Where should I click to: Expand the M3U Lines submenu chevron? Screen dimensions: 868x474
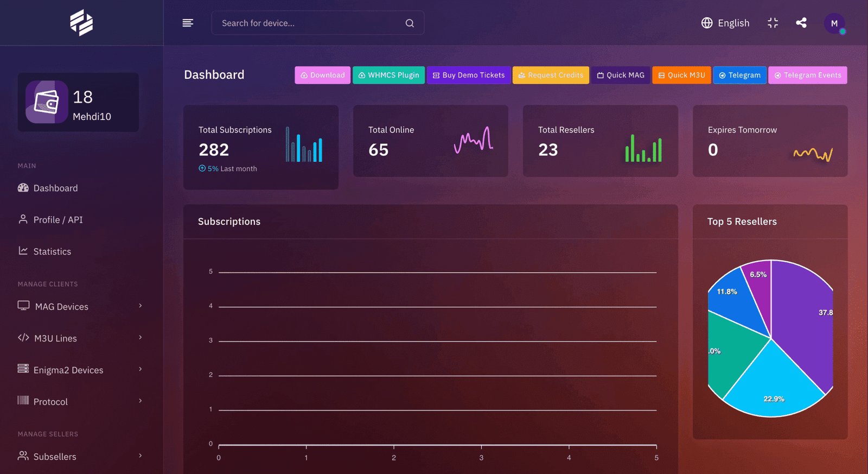pyautogui.click(x=141, y=337)
